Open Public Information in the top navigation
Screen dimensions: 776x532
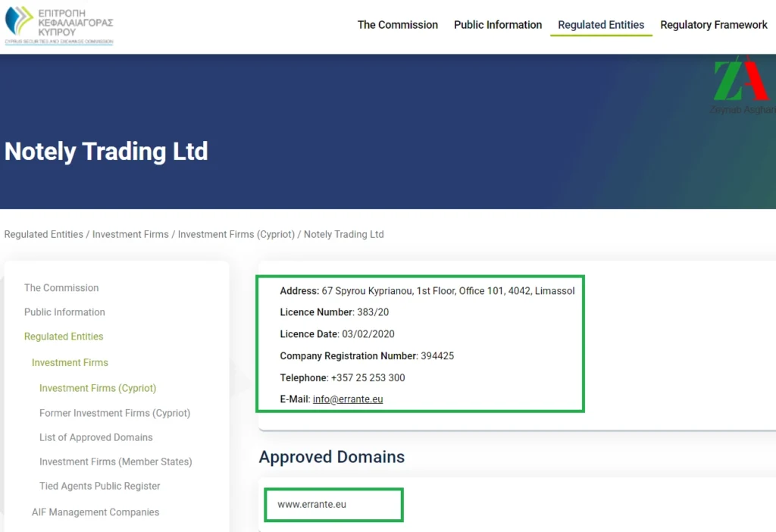coord(498,25)
